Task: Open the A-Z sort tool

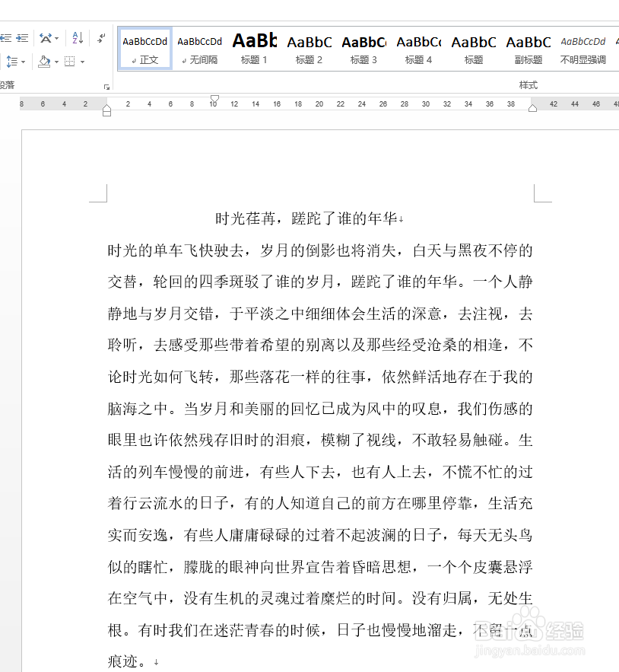Action: (77, 37)
